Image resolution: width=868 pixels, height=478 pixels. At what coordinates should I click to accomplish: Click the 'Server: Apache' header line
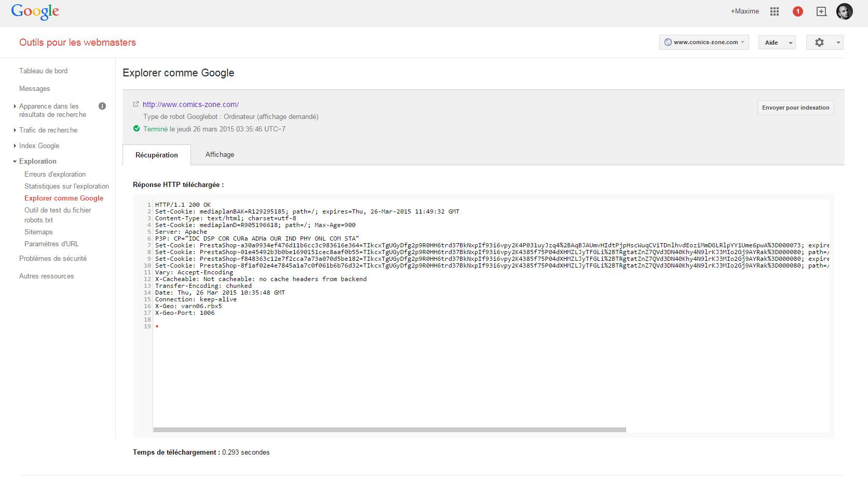[x=181, y=232]
